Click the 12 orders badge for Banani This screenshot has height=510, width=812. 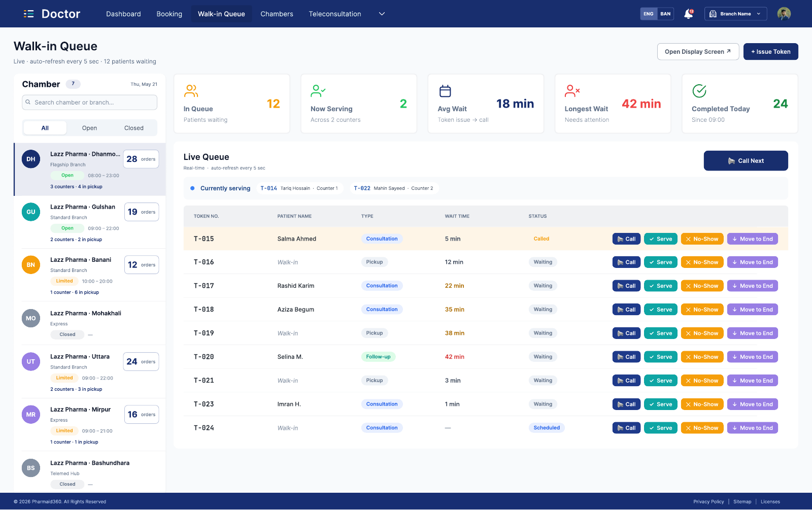click(x=141, y=265)
